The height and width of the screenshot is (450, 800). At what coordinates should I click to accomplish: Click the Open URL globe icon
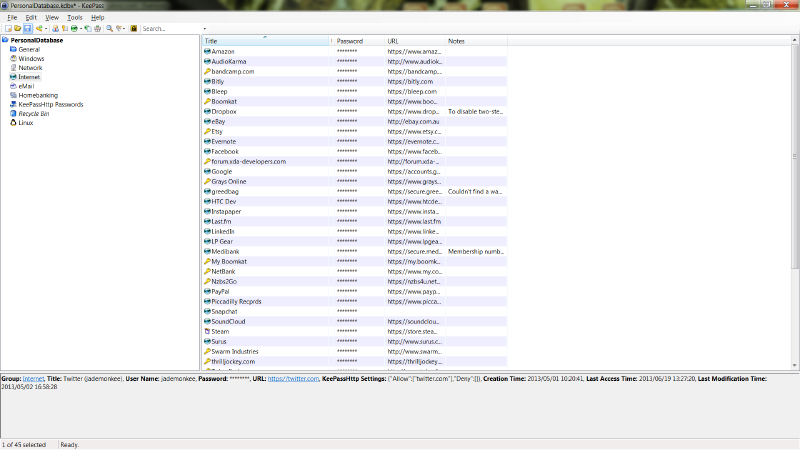74,29
